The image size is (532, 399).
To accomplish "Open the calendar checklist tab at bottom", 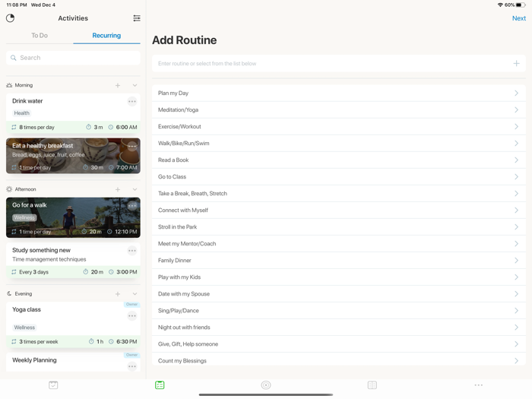I will 53,385.
